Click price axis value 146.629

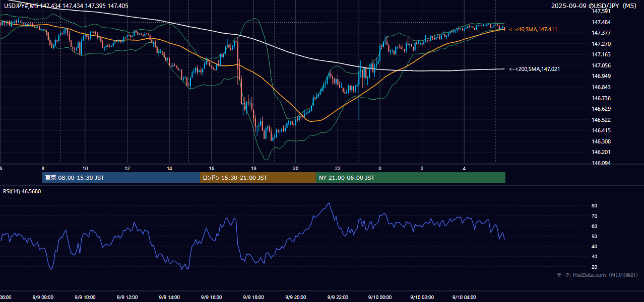pos(601,109)
